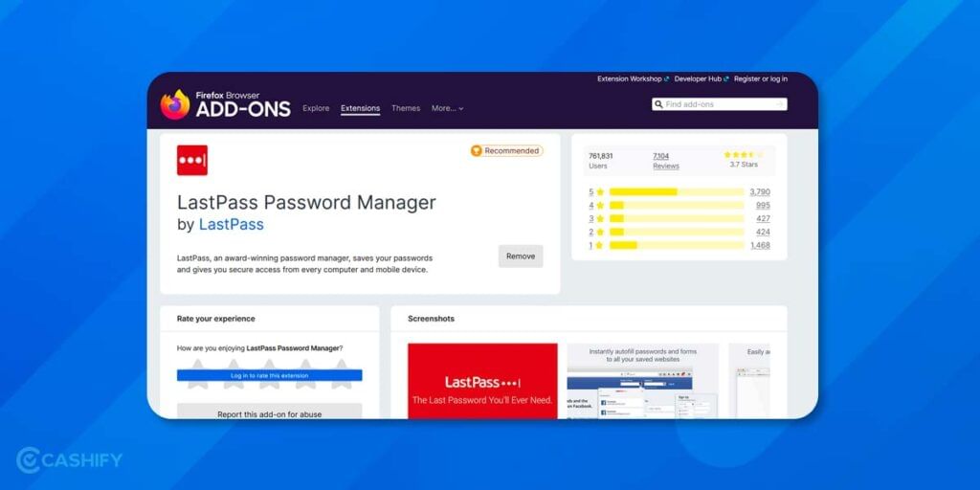The height and width of the screenshot is (490, 980).
Task: Switch to the Extensions section
Action: [x=360, y=108]
